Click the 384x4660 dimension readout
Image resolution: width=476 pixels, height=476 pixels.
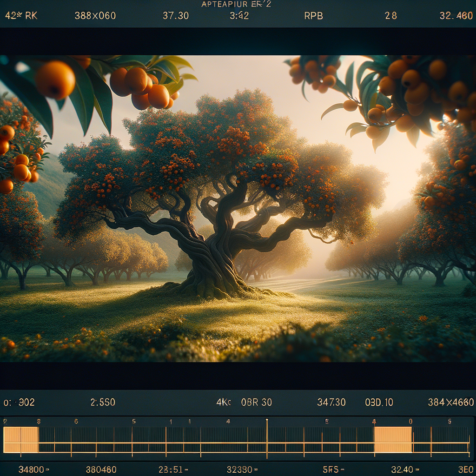point(451,402)
